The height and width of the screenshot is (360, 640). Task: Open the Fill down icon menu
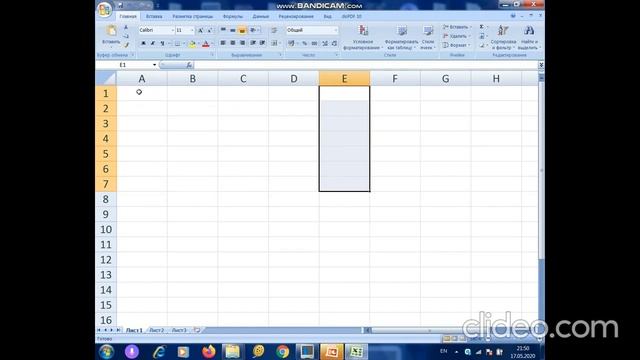coord(482,36)
